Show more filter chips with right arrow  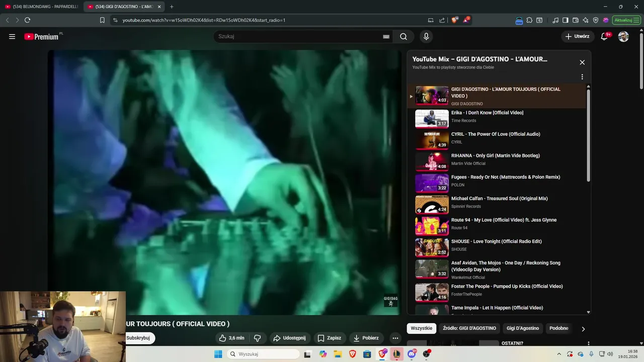[583, 329]
